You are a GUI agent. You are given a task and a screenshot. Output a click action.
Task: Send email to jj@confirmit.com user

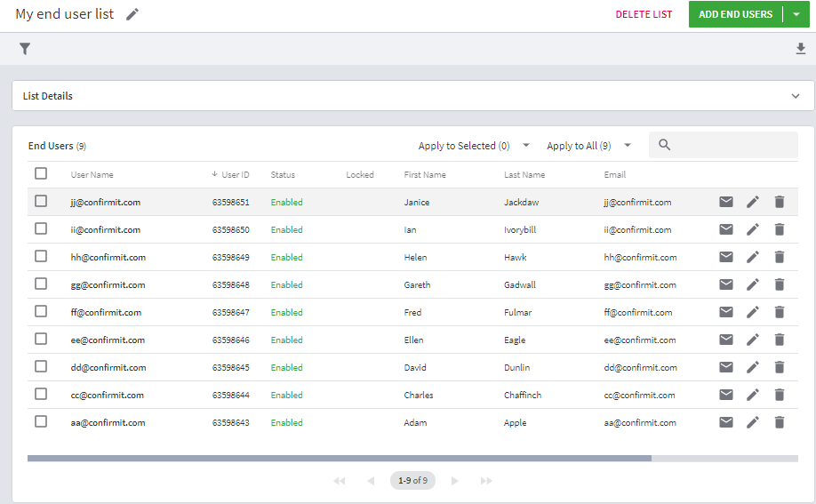[x=726, y=202]
